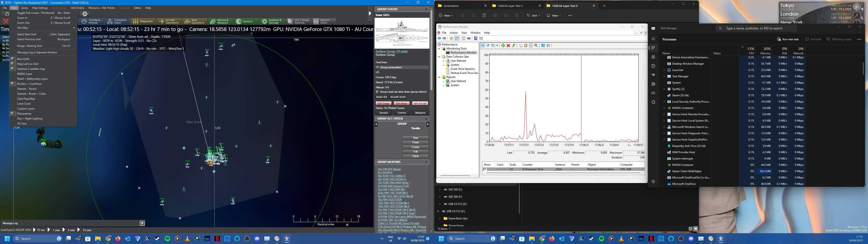Open the Sort dropdown in File Explorer
Image resolution: width=868 pixels, height=244 pixels.
point(533,16)
